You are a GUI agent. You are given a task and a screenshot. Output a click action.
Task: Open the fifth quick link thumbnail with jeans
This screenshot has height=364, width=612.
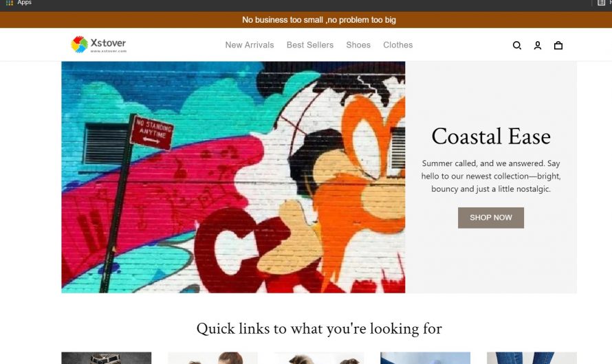(x=532, y=358)
